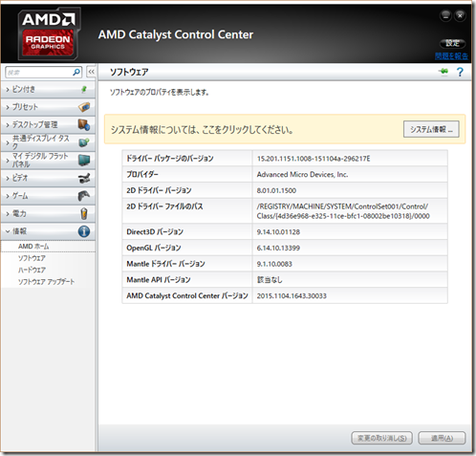Minimize the Catalyst Control Center window

coord(445,15)
